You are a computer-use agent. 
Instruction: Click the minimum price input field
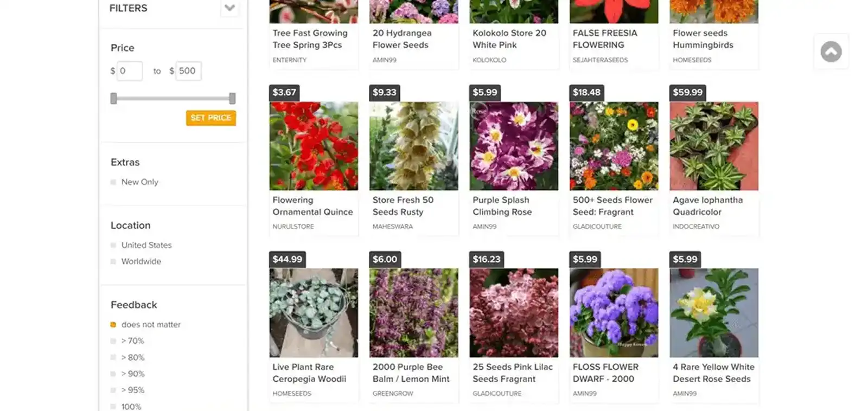[130, 71]
